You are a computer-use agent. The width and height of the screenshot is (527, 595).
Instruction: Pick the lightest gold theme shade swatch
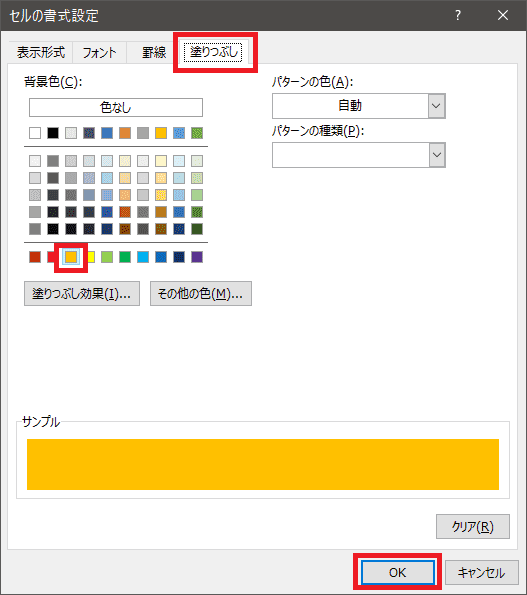[x=161, y=161]
